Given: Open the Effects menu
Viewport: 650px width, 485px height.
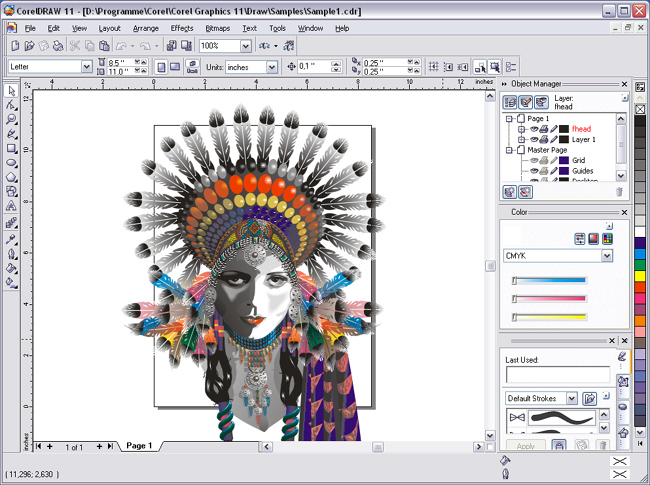Looking at the screenshot, I should pyautogui.click(x=182, y=28).
